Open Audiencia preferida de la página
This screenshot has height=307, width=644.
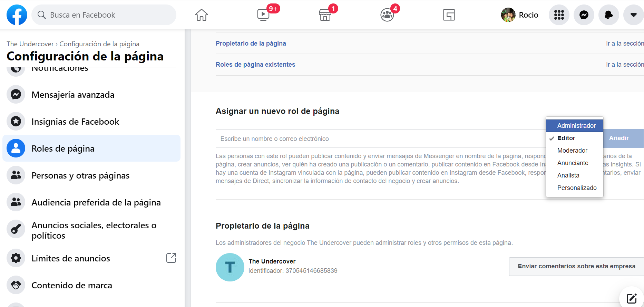pyautogui.click(x=91, y=202)
